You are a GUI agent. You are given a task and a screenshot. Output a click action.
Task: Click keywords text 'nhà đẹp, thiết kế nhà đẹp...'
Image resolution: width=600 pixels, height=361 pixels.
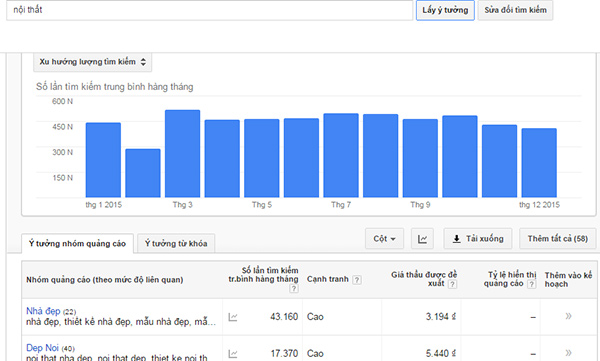[x=121, y=322]
